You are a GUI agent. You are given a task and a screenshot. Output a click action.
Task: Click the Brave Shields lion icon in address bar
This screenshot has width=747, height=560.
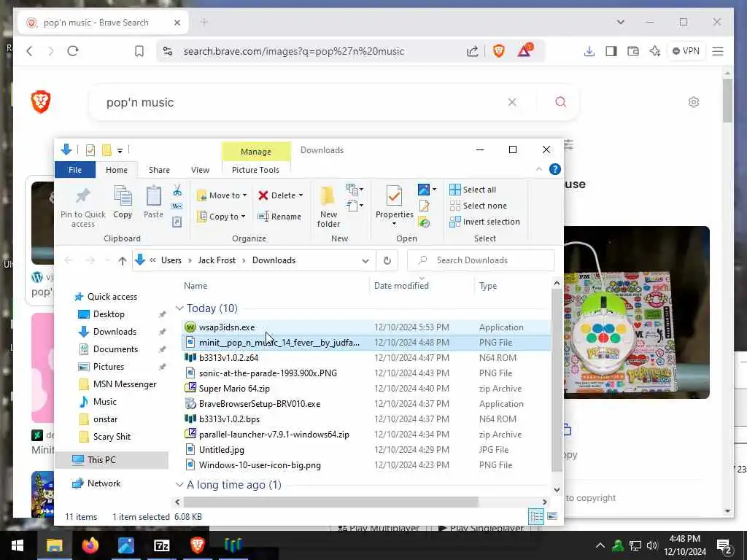499,51
